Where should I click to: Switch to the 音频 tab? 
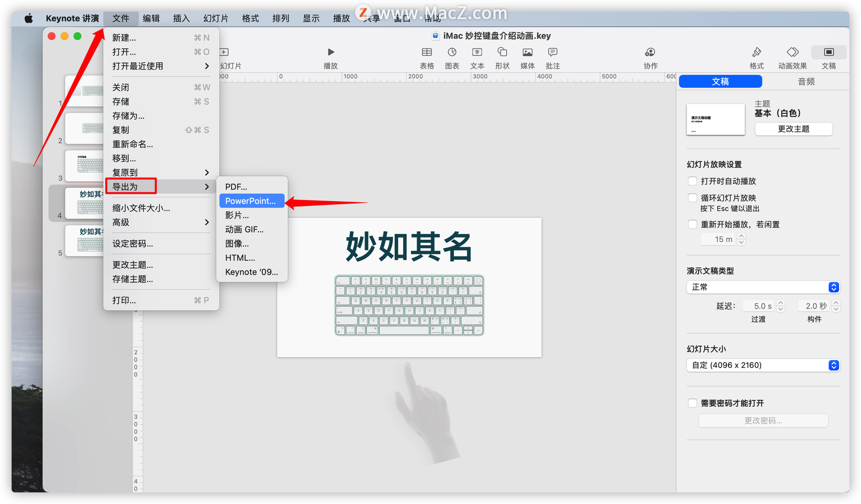click(806, 82)
